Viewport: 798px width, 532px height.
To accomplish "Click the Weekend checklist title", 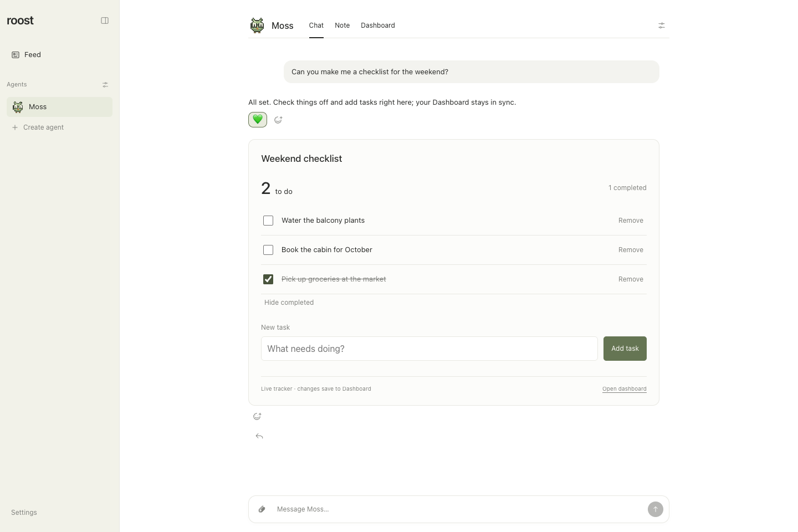I will (x=301, y=158).
